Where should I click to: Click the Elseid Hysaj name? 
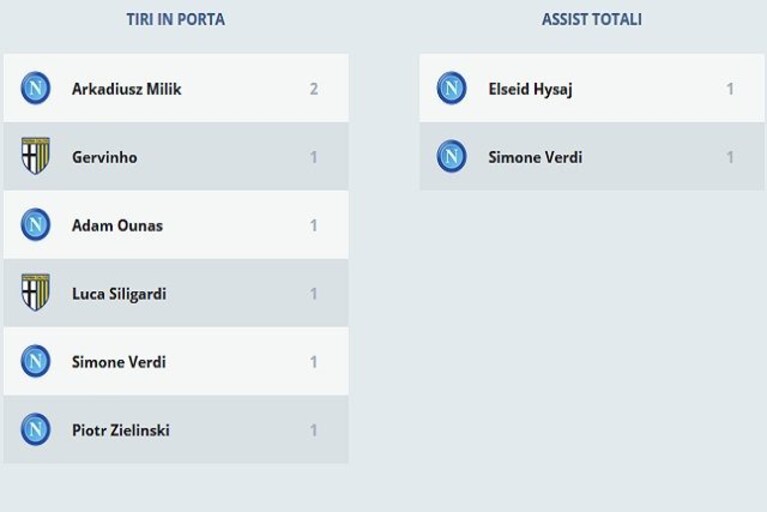point(530,89)
